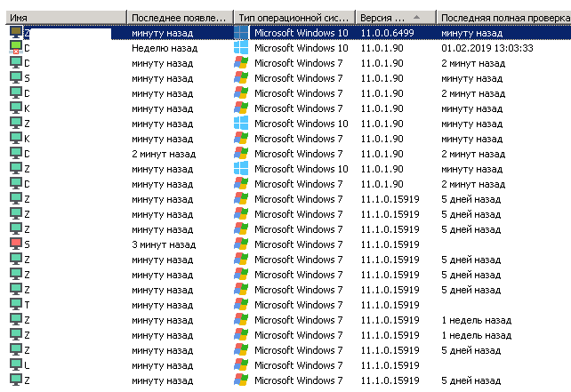571x392 pixels.
Task: Select "Microsoft Windows 7" in the T row
Action: click(299, 305)
